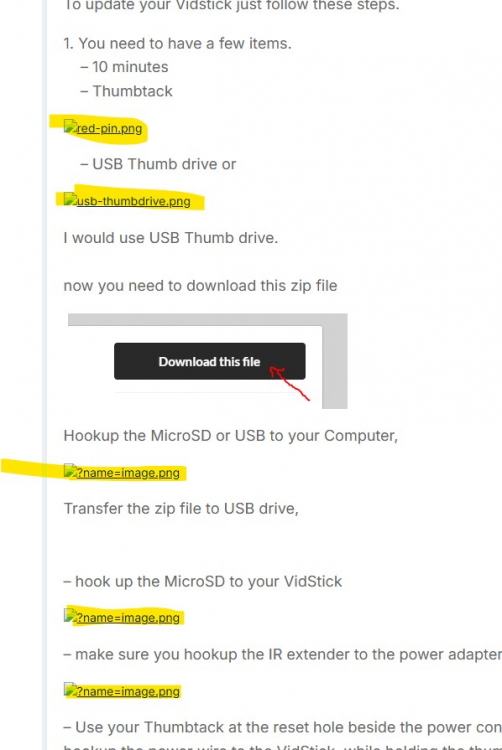Click the I would use USB Thumb drive sentence
Screen dimensions: 502x750
pyautogui.click(x=171, y=238)
